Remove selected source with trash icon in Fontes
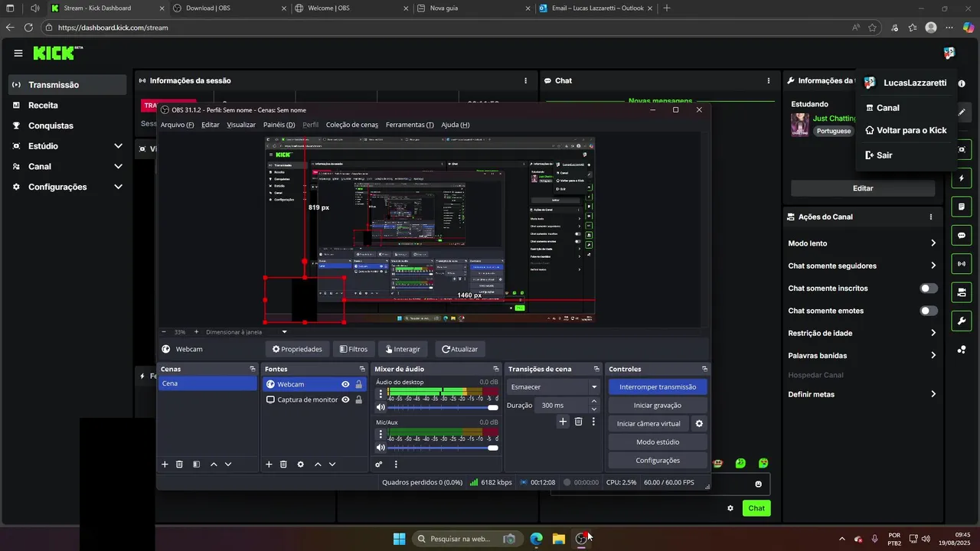This screenshot has width=980, height=551. click(283, 465)
